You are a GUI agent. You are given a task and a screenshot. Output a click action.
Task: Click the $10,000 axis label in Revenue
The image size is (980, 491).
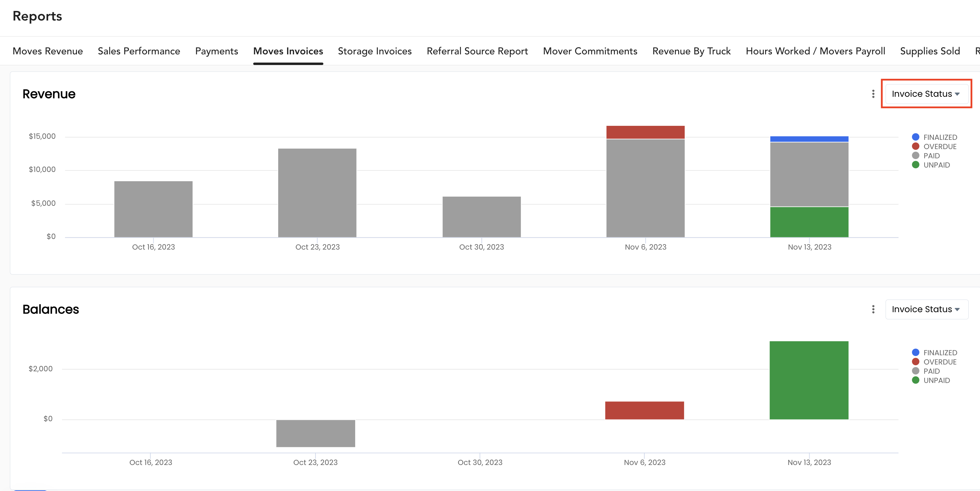click(42, 170)
